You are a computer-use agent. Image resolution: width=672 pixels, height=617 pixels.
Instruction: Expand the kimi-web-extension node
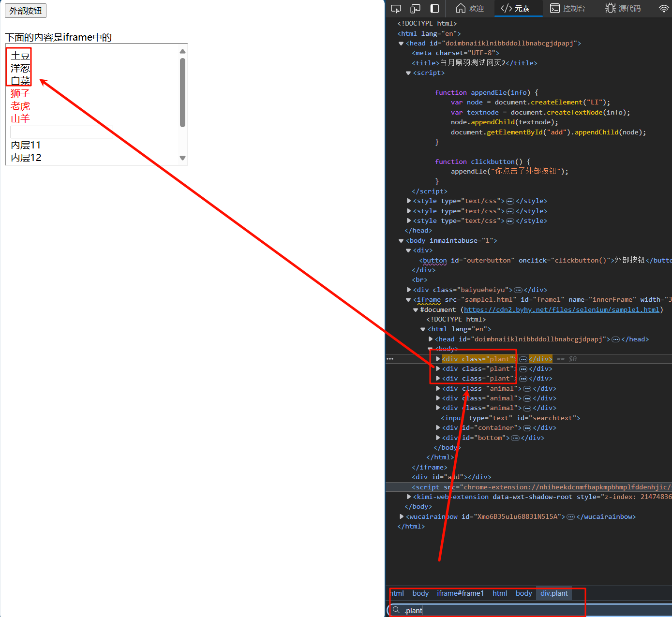point(409,497)
